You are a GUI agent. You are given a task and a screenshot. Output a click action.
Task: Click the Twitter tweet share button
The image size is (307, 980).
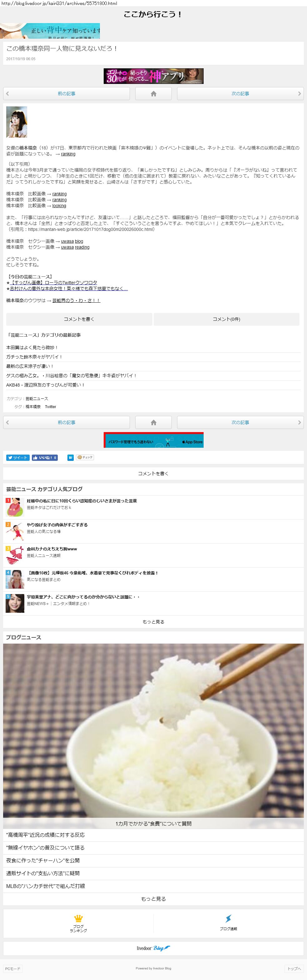(x=17, y=458)
